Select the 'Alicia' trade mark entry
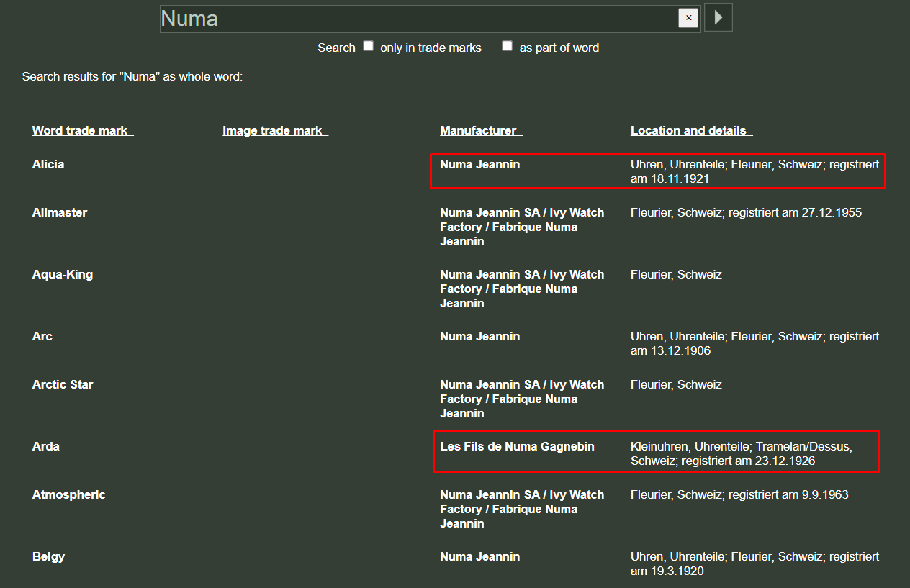The height and width of the screenshot is (588, 910). point(48,164)
